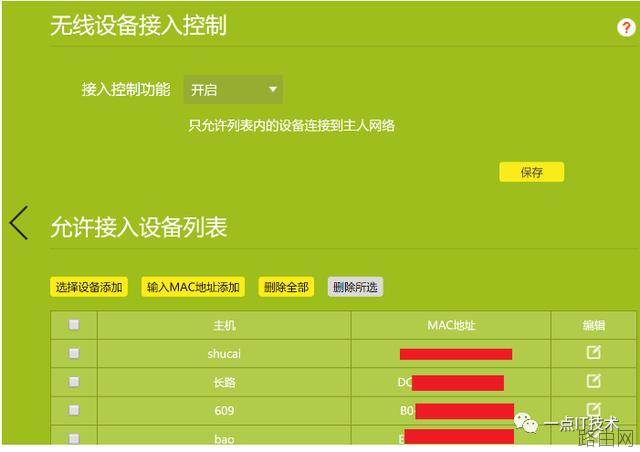The height and width of the screenshot is (452, 640).
Task: Click 选择设备添加 button
Action: coord(89,287)
